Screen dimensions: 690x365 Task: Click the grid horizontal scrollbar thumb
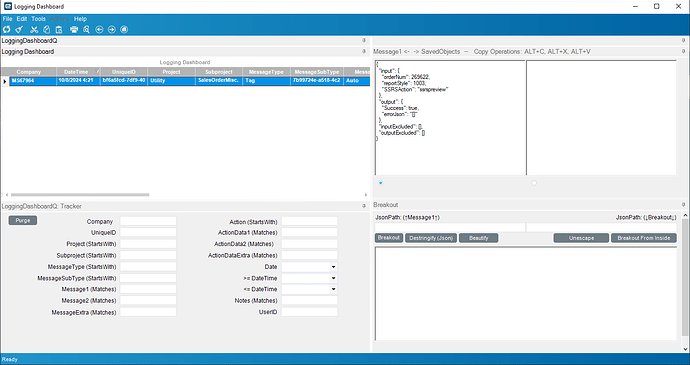80,195
